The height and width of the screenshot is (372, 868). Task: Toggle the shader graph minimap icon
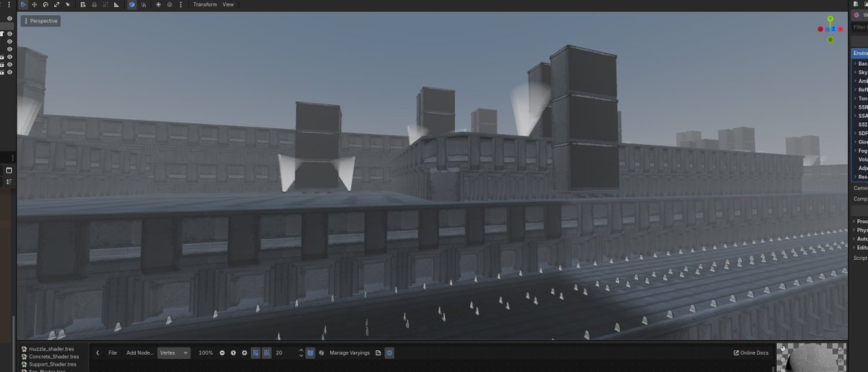pos(310,352)
